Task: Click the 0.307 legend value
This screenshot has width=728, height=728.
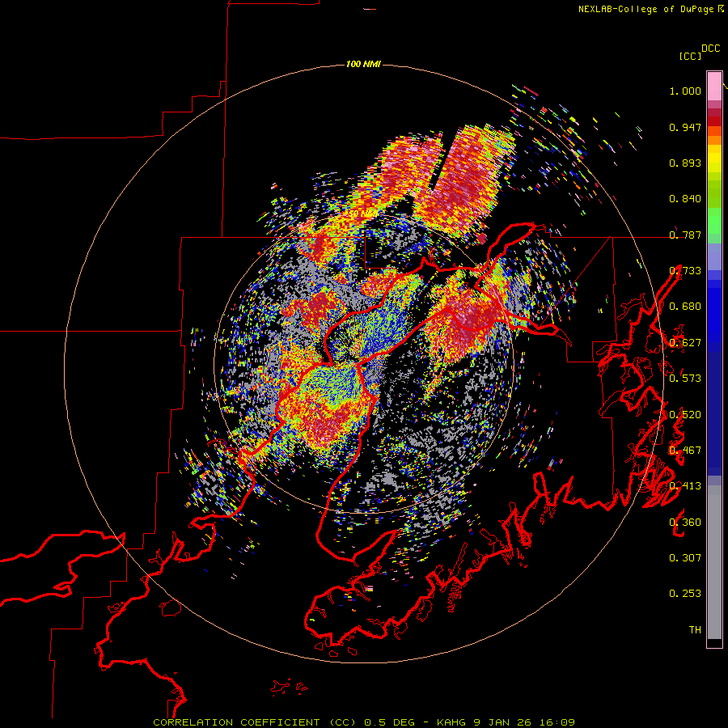Action: pyautogui.click(x=685, y=558)
